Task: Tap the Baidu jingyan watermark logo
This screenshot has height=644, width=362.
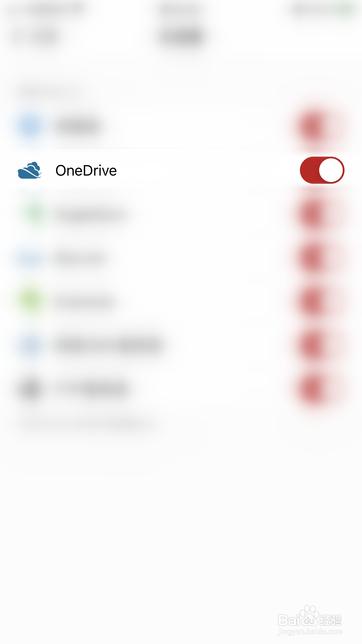Action: point(310,620)
